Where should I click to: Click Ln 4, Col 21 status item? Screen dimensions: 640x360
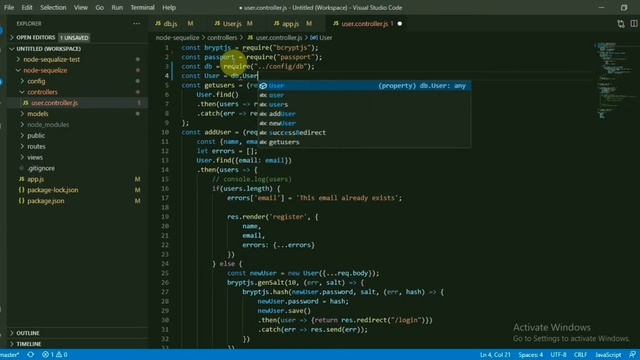(495, 355)
